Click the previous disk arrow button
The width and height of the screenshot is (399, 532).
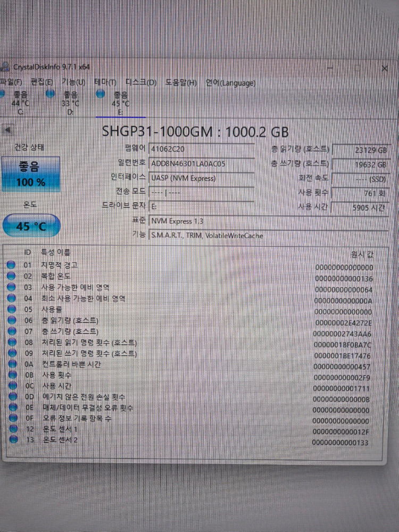7,130
